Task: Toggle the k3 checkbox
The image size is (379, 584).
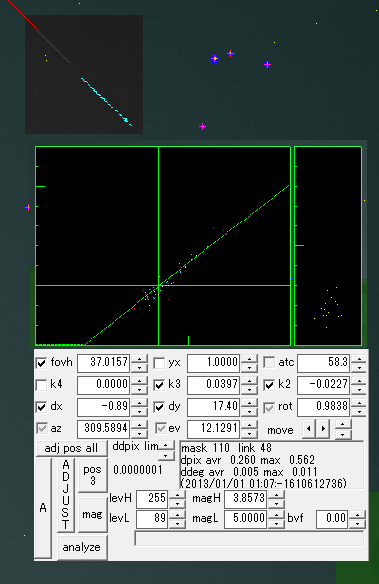Action: pos(159,385)
